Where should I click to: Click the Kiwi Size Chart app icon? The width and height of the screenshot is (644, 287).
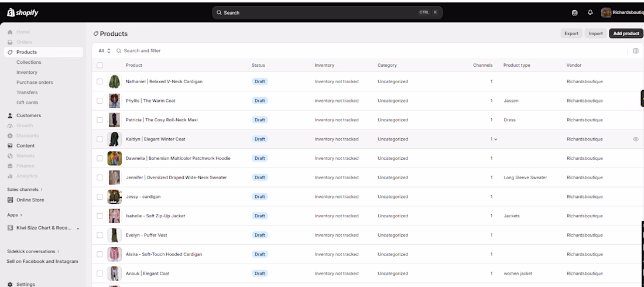(x=11, y=227)
